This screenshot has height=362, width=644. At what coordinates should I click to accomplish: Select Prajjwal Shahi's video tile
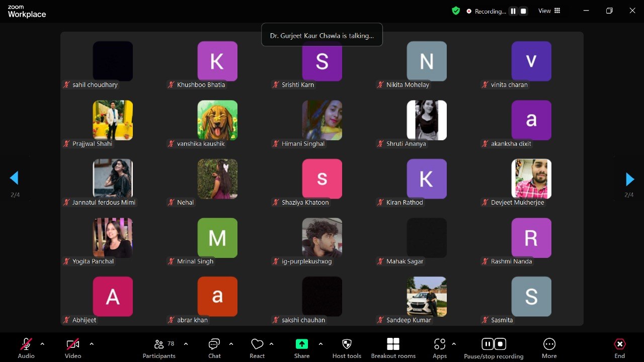(x=113, y=120)
